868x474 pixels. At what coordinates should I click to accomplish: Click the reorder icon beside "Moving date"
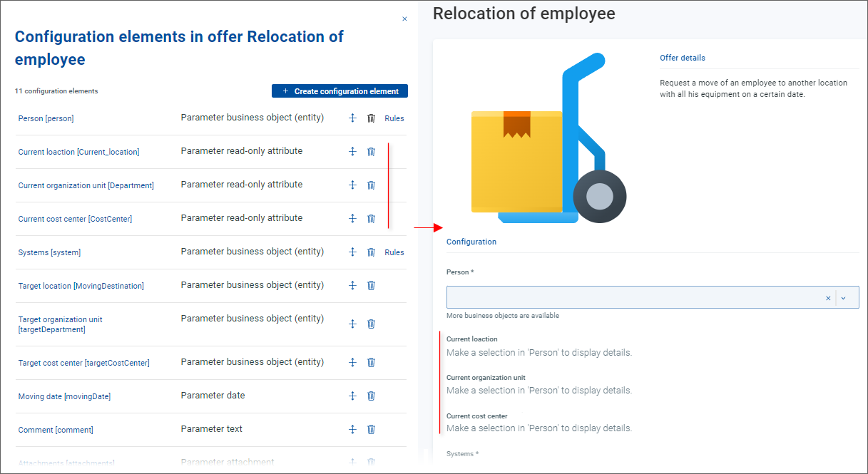click(x=352, y=396)
